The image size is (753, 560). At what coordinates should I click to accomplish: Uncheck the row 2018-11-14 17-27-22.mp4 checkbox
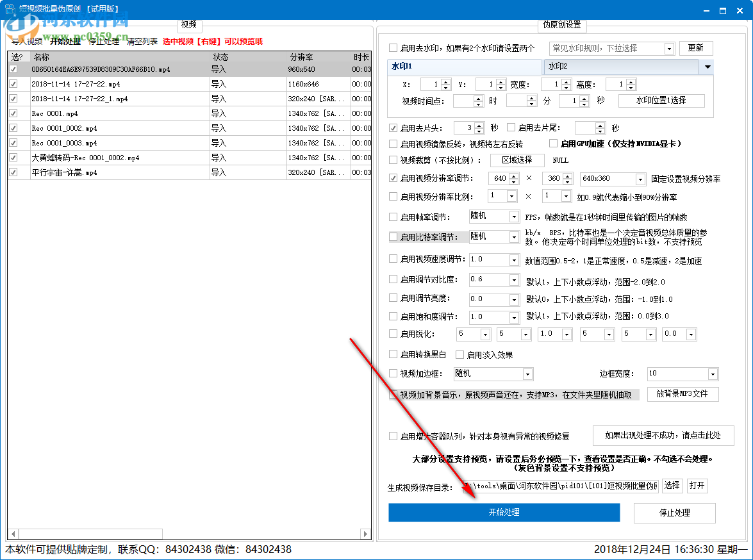pyautogui.click(x=13, y=84)
